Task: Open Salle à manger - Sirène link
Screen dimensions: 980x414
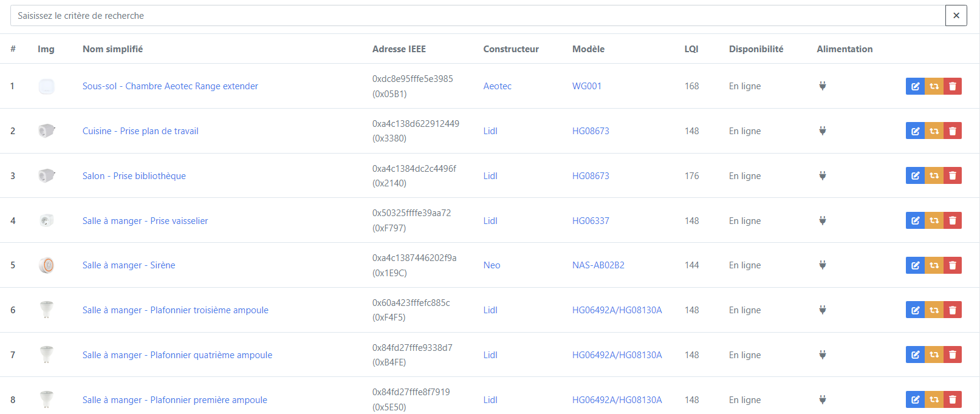Action: [129, 265]
